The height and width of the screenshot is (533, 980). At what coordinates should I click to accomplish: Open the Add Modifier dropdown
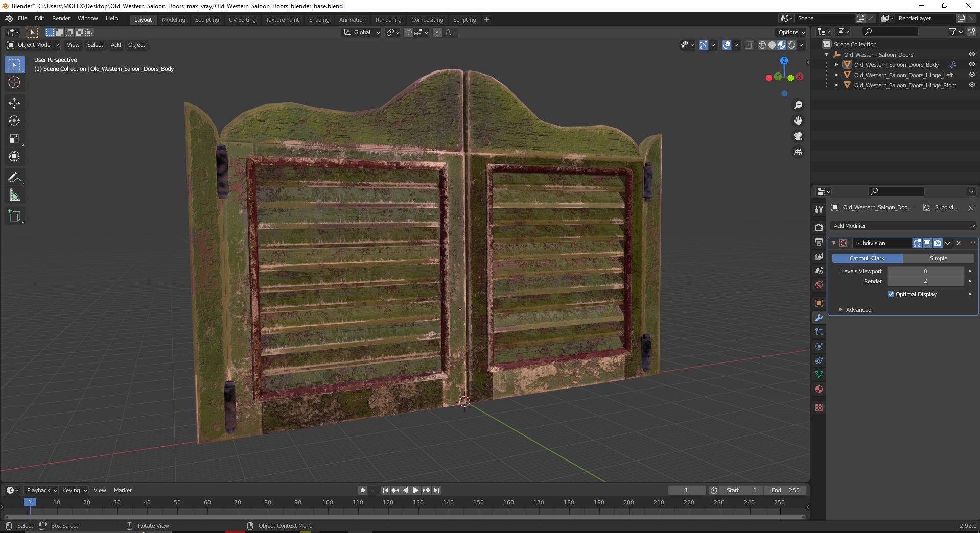point(903,226)
